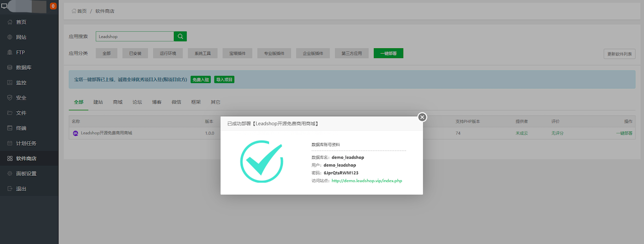This screenshot has width=644, height=244.
Task: Click the database icon beside 数据库
Action: click(x=10, y=68)
